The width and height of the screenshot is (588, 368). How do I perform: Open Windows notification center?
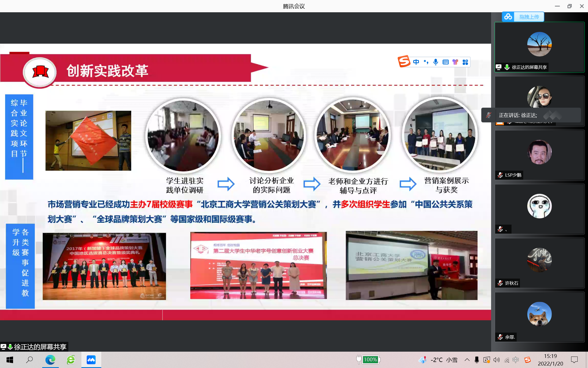[574, 360]
